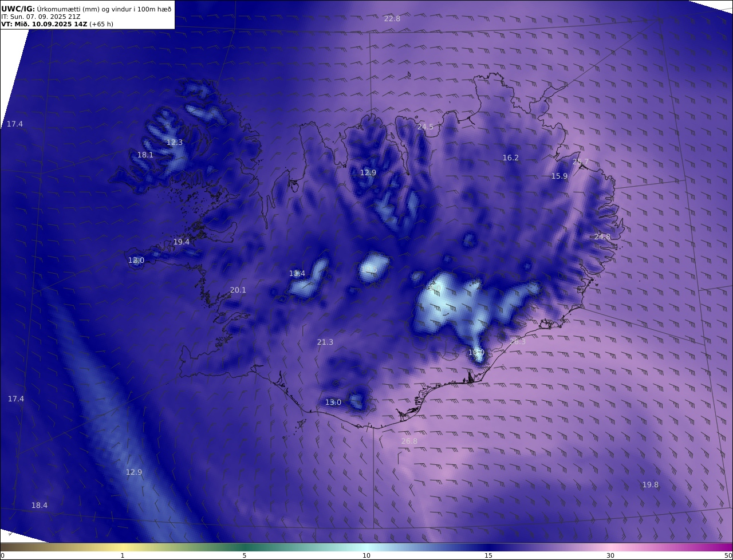Click the 5 tick on the colour scale
This screenshot has height=560, width=733.
pos(245,555)
